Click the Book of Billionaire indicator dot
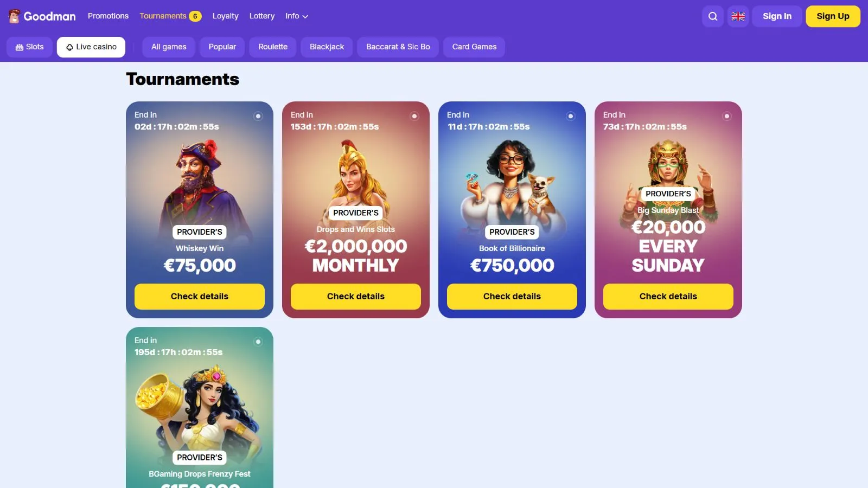 pyautogui.click(x=571, y=116)
